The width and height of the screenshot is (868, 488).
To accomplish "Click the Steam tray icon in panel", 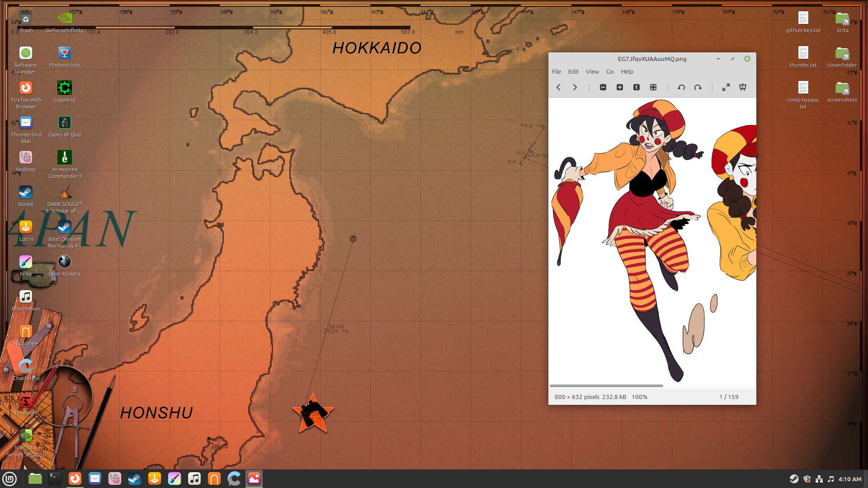I will point(794,479).
